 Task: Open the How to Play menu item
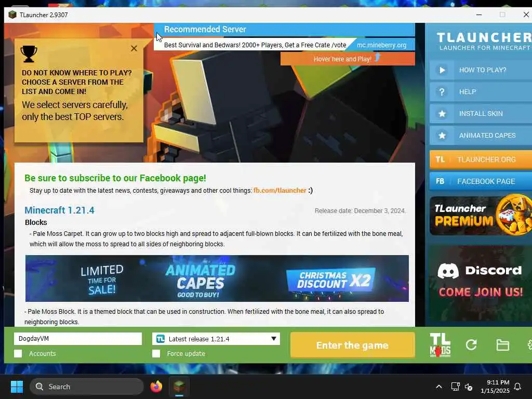tap(481, 70)
